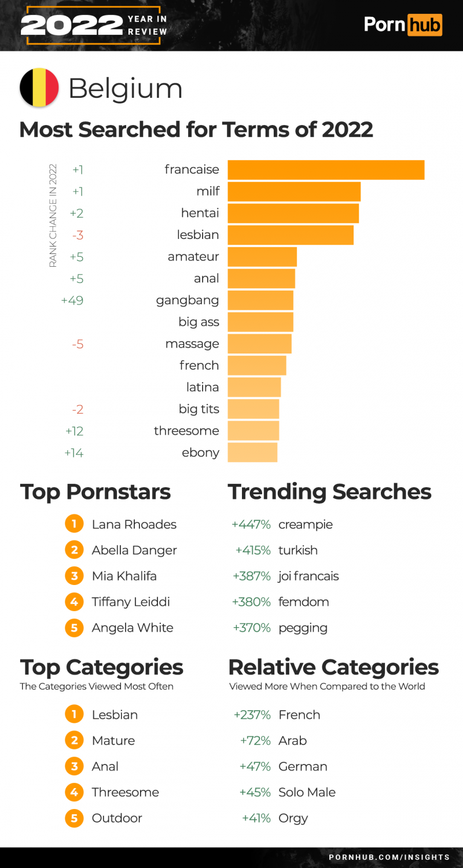This screenshot has height=868, width=463.
Task: Click the orange bar for the hentai term
Action: click(293, 213)
